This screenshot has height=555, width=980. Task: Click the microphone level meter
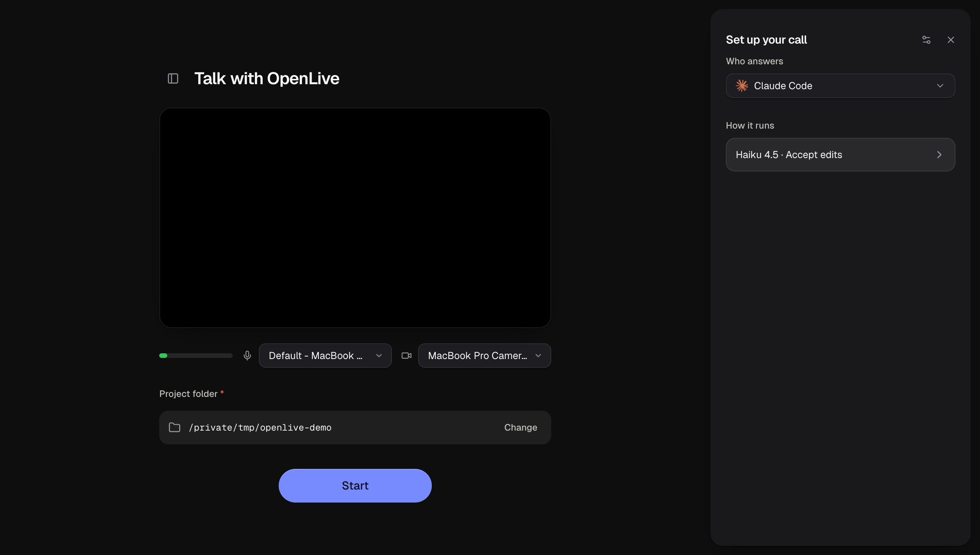pos(196,356)
